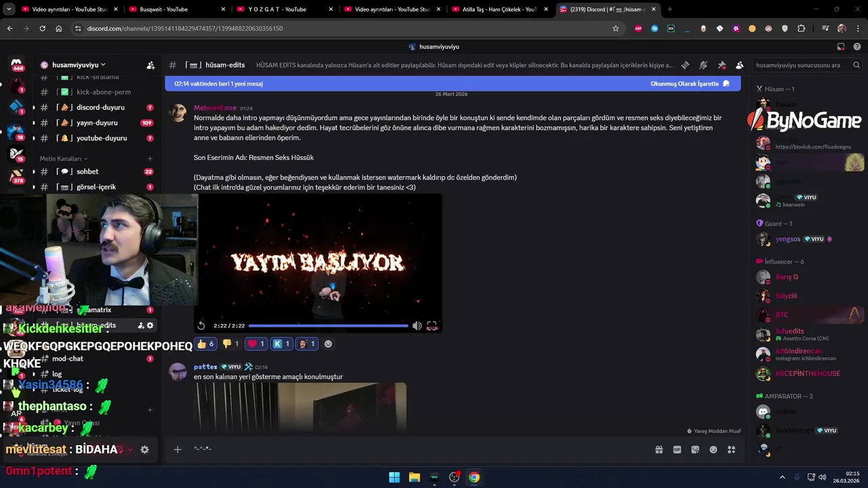Click Okunmuş Olarak İşaretle to mark as read
Screen dimensions: 868x488
tap(690, 83)
